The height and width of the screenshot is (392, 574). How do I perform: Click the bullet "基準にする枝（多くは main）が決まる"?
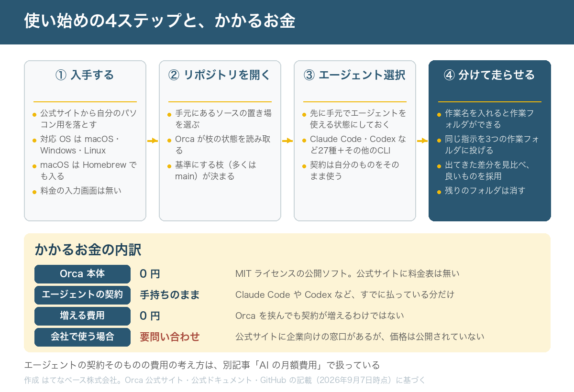[x=216, y=170]
